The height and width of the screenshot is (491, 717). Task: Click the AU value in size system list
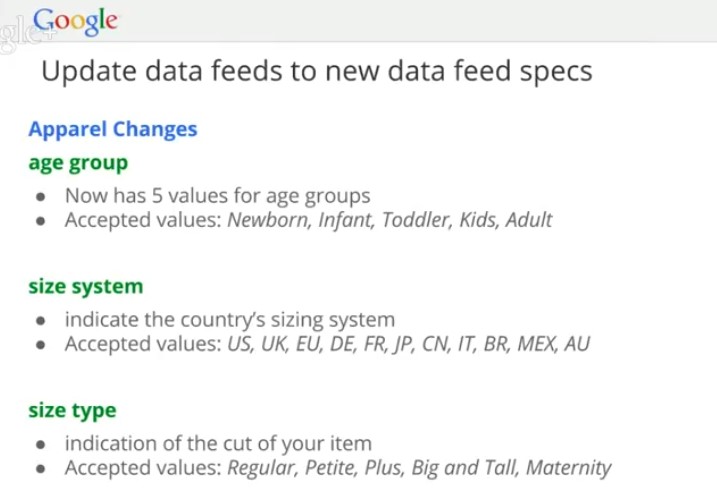[x=577, y=344]
